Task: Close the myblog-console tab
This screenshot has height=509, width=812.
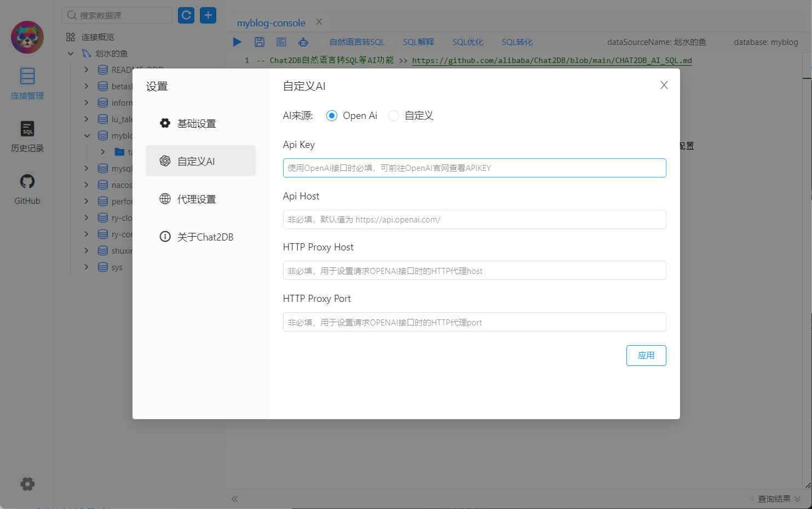Action: pyautogui.click(x=319, y=22)
